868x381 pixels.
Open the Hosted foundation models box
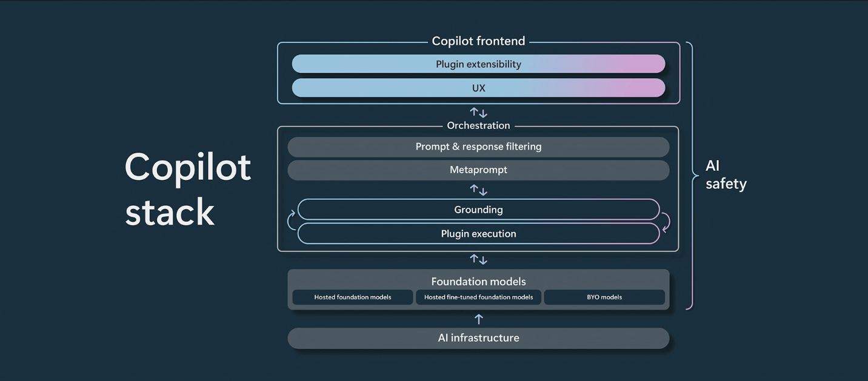coord(352,297)
